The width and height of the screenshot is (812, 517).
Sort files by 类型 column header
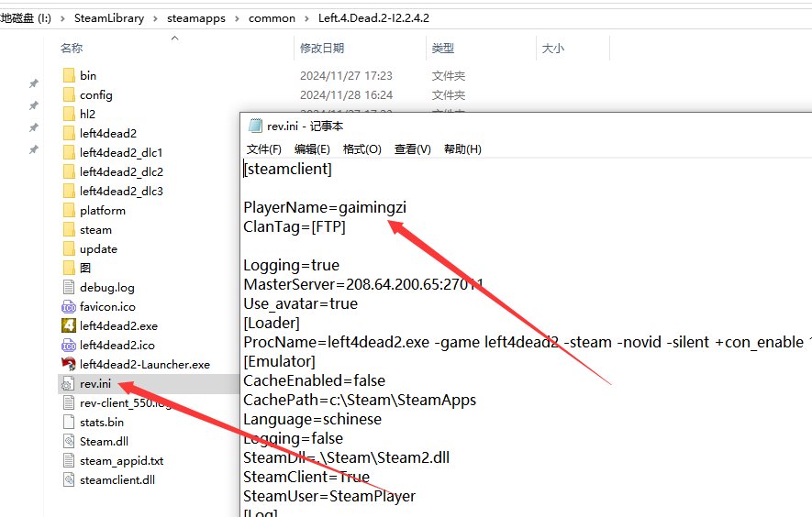(442, 48)
